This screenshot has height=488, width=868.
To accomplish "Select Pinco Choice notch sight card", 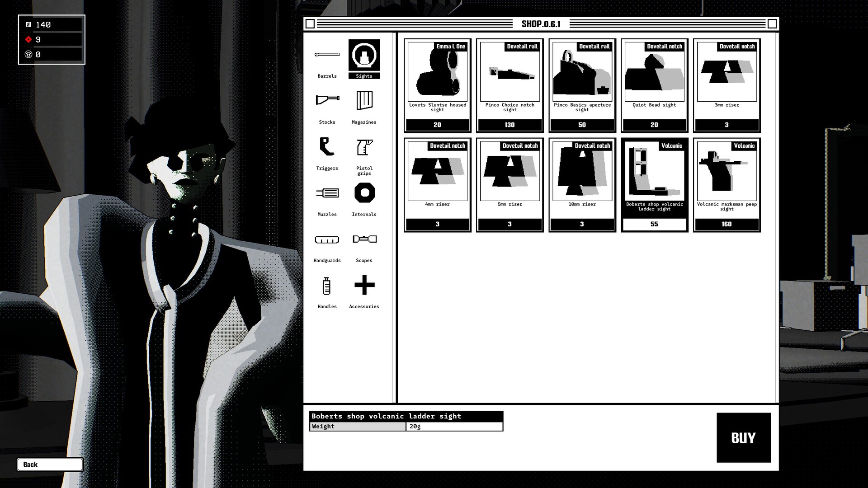I will [509, 85].
